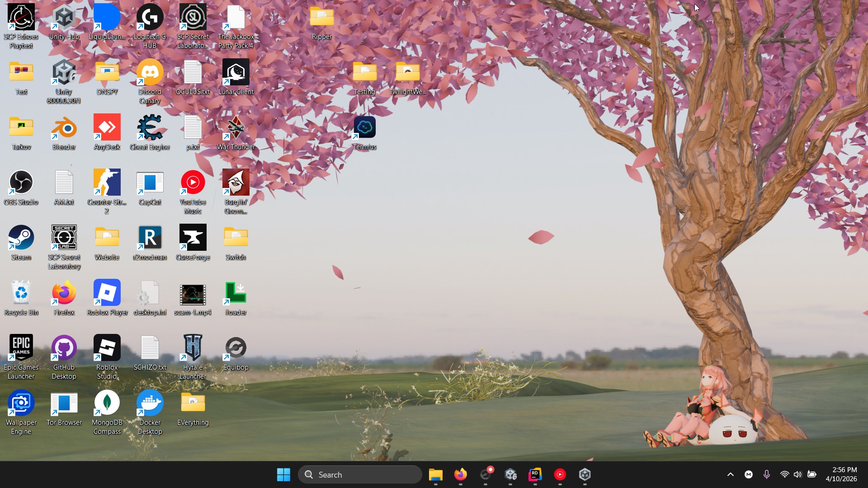868x488 pixels.
Task: Open the volume tray icon
Action: tap(798, 474)
